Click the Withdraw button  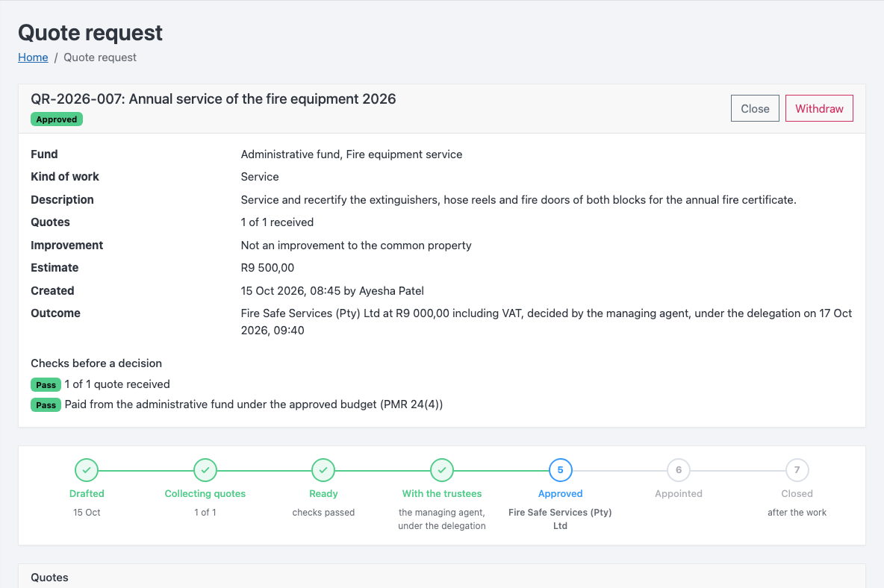tap(819, 108)
